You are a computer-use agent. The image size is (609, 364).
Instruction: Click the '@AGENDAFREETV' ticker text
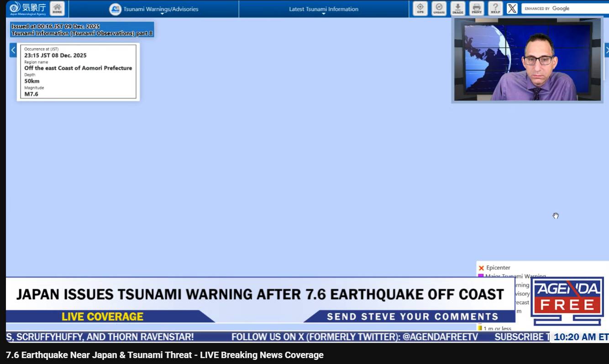(440, 337)
